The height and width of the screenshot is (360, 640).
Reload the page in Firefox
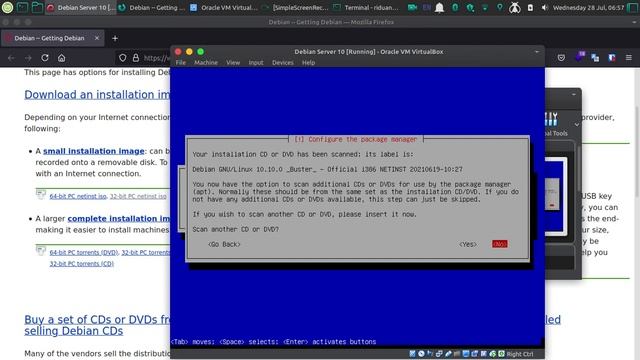point(45,58)
